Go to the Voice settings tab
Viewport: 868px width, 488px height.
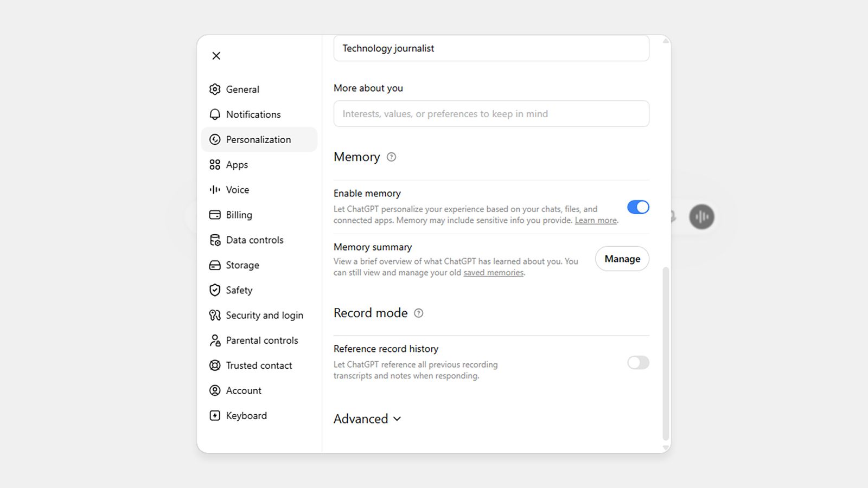(259, 190)
